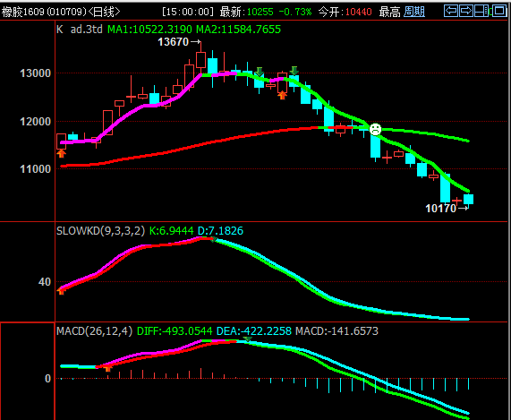This screenshot has width=511, height=420.
Task: Toggle the split-panel layout icon
Action: coord(481,11)
